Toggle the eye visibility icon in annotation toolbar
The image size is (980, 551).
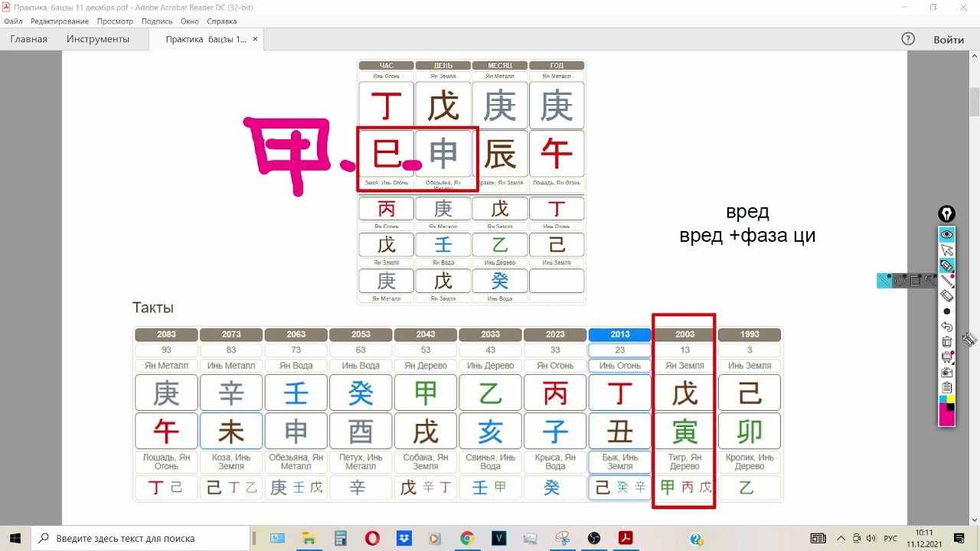[947, 234]
